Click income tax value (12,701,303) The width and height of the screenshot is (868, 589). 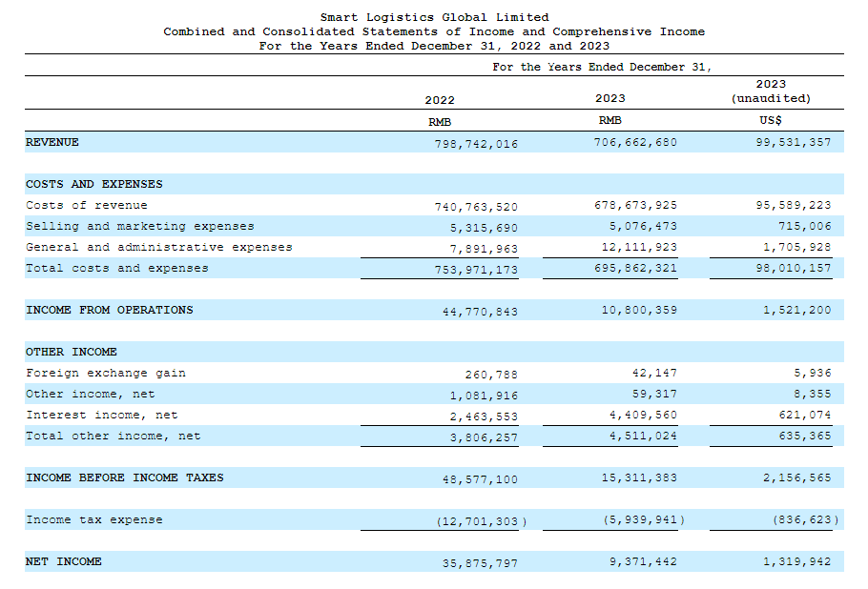[x=481, y=521]
